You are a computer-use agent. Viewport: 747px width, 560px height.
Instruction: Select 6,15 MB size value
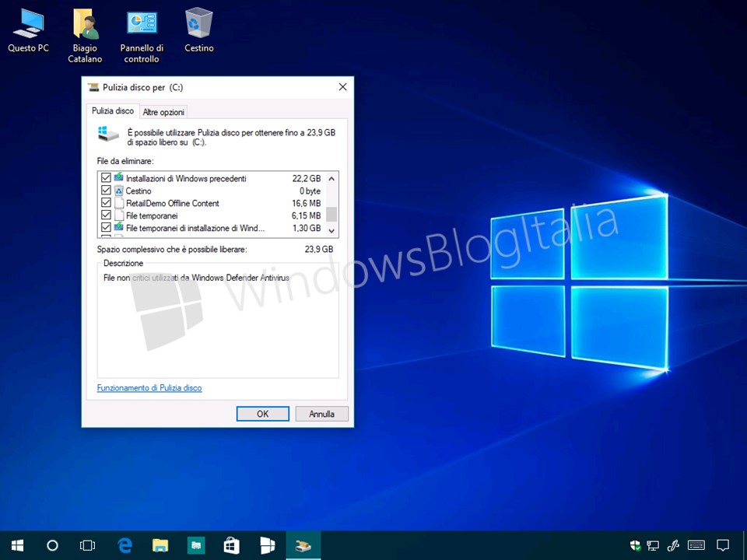click(307, 215)
